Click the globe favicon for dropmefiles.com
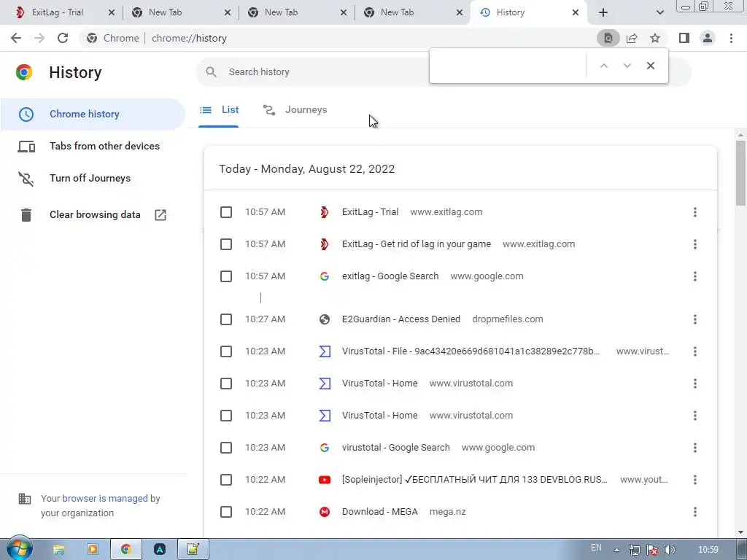 click(x=325, y=319)
